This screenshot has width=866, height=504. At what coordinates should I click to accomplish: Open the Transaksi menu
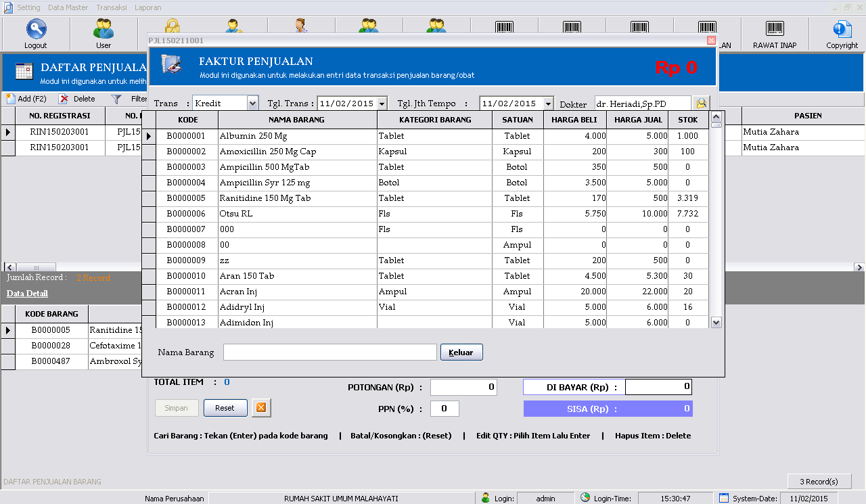pyautogui.click(x=112, y=7)
